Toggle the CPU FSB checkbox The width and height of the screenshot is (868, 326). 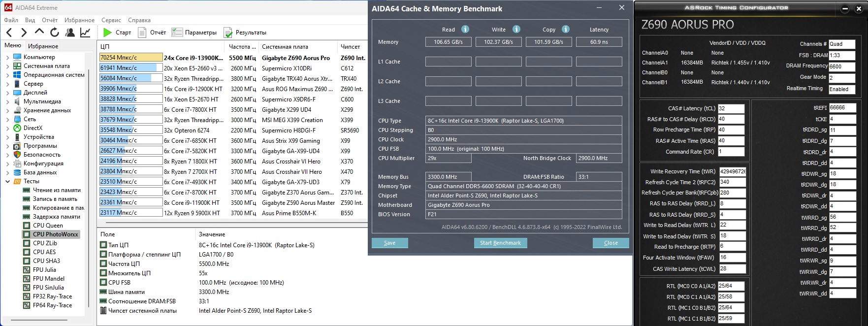click(103, 283)
